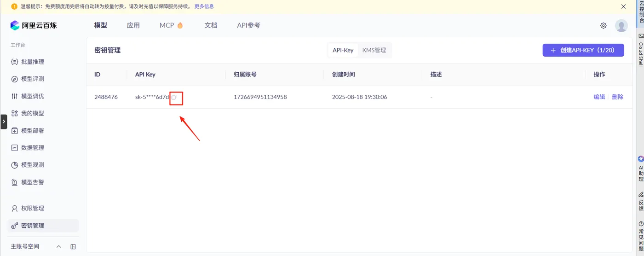The width and height of the screenshot is (644, 256).
Task: Select 密钥管理 in the sidebar
Action: pos(43,226)
